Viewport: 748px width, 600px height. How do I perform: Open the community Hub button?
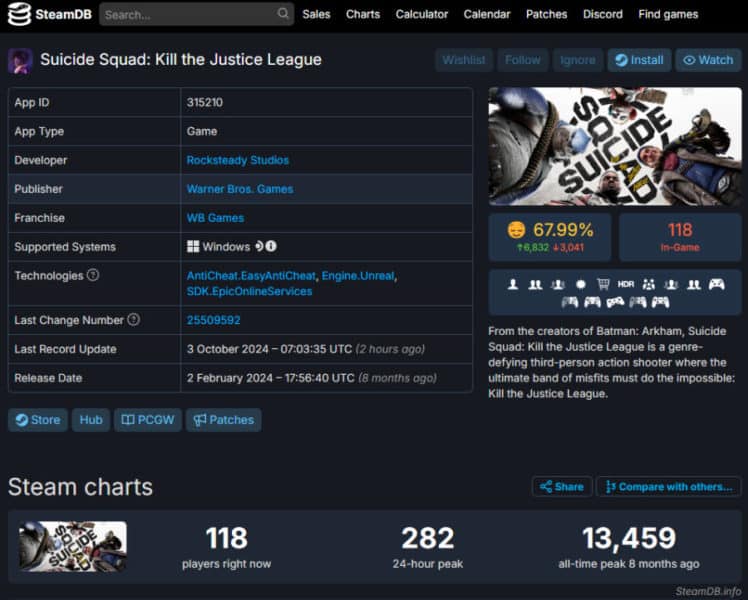tap(91, 420)
